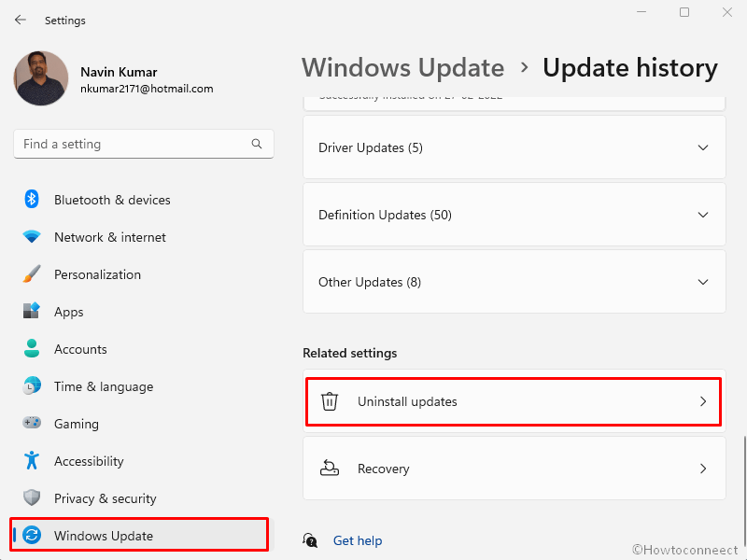The image size is (747, 560).
Task: Click the Uninstall updates right chevron
Action: tap(703, 401)
